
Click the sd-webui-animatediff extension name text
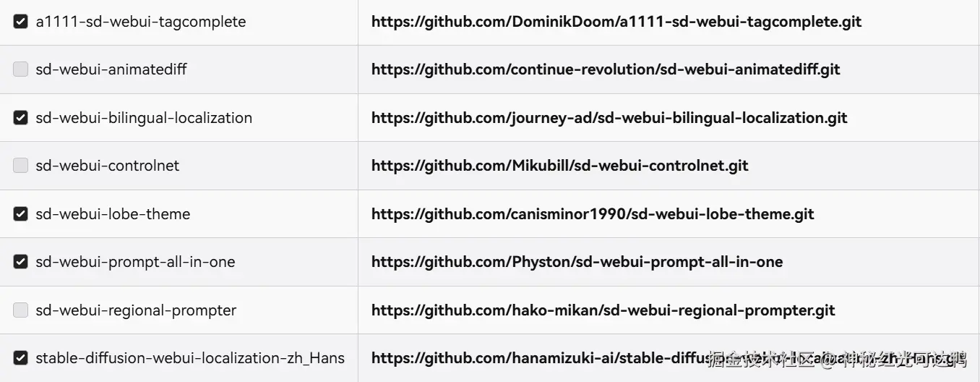111,69
